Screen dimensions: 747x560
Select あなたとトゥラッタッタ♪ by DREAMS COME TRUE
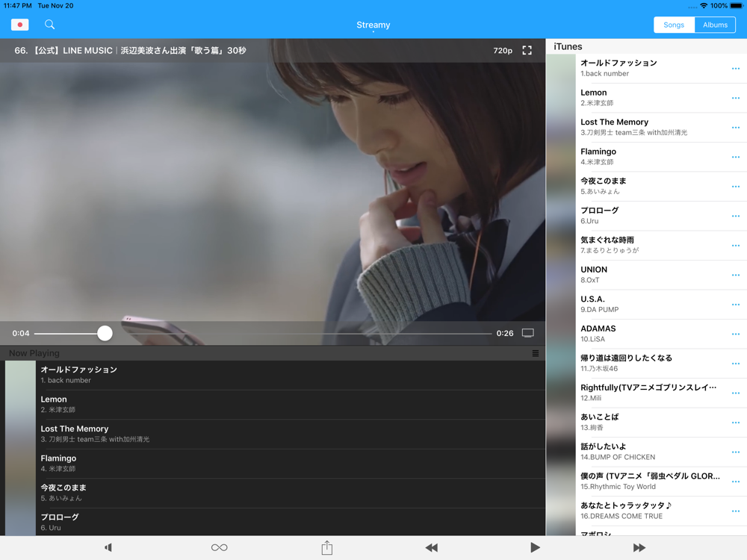click(x=646, y=511)
